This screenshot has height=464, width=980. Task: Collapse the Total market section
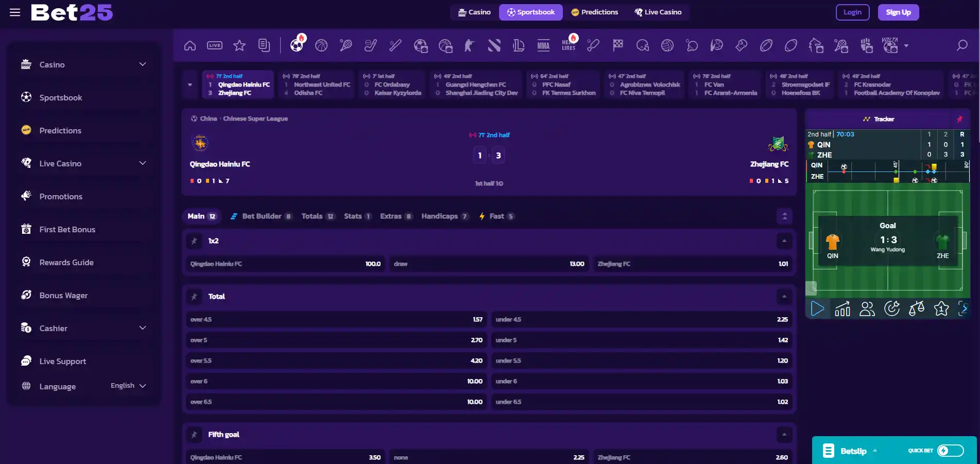click(x=784, y=297)
